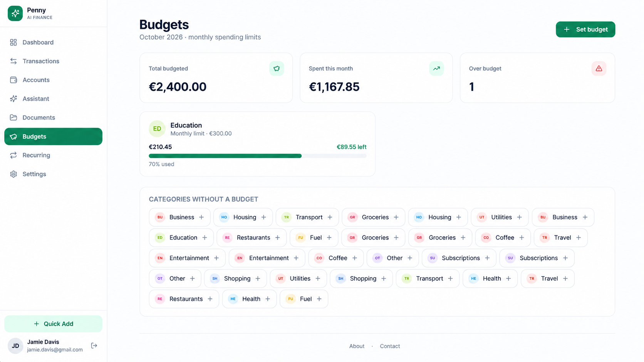
Task: Click the Spent this month trend icon
Action: point(436,68)
